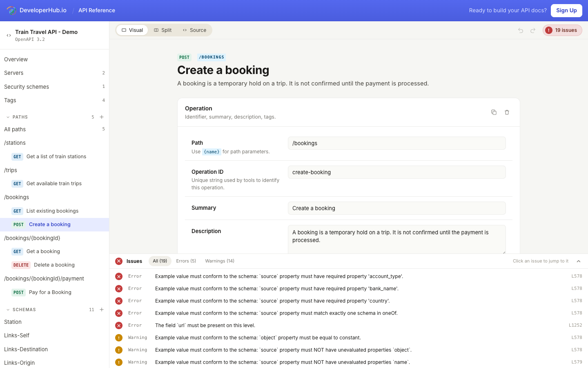Collapse the SCHEMAS section
This screenshot has height=368, width=588.
tap(8, 310)
